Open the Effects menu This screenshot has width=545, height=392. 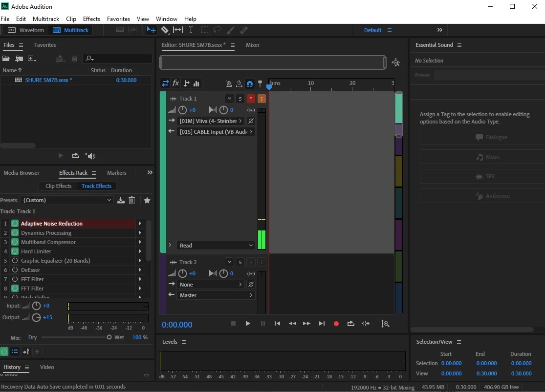coord(91,19)
